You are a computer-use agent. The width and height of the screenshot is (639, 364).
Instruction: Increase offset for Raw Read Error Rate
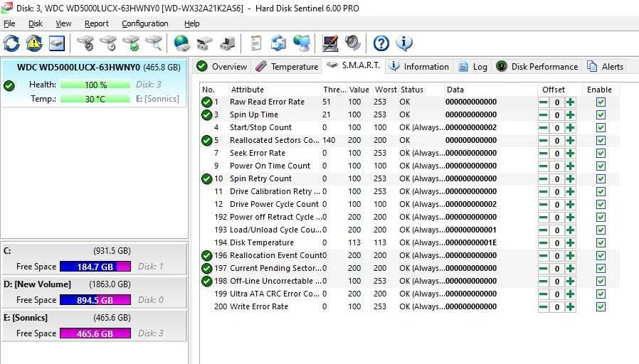tap(570, 102)
